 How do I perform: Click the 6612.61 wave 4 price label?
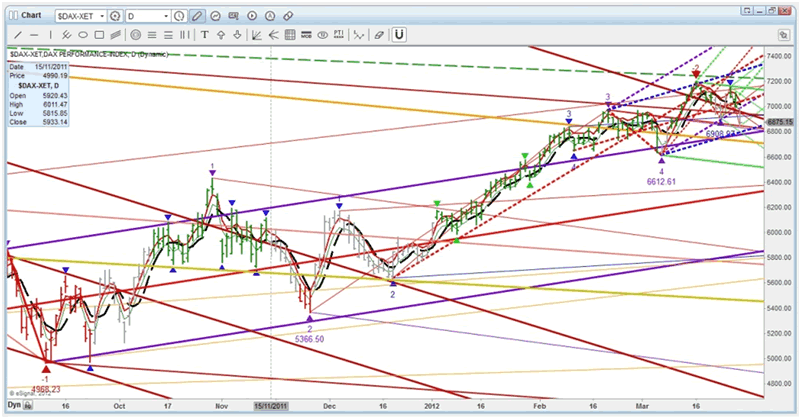[x=661, y=181]
